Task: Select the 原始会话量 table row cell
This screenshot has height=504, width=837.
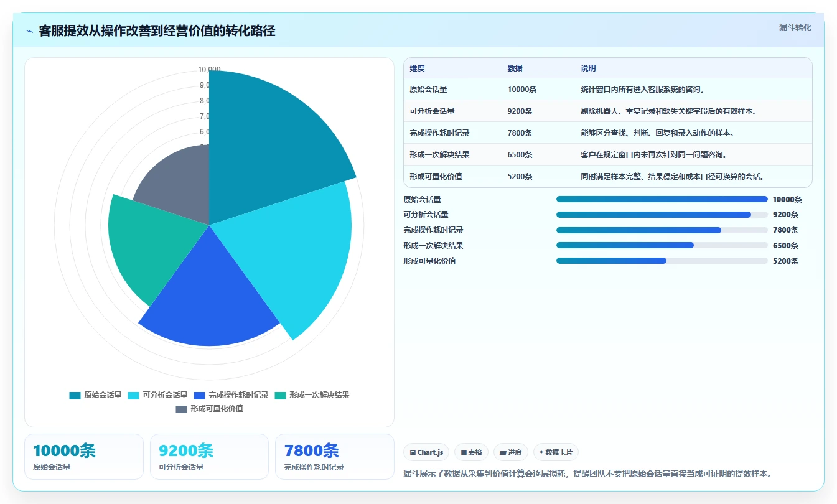Action: click(x=428, y=90)
